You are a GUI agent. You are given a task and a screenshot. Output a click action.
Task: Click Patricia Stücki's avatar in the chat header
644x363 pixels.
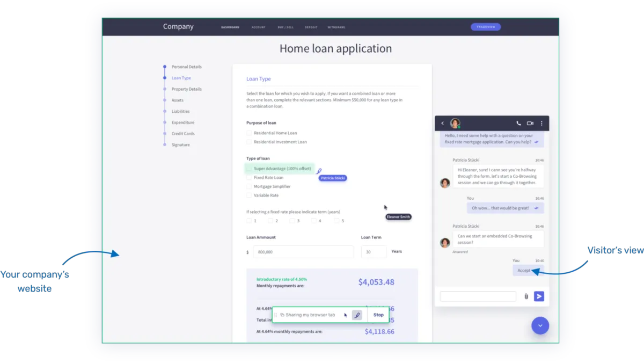tap(455, 123)
